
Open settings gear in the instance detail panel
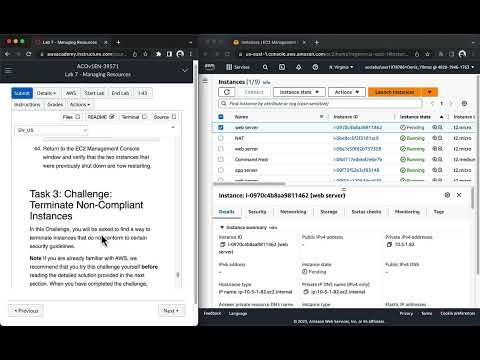tap(447, 195)
